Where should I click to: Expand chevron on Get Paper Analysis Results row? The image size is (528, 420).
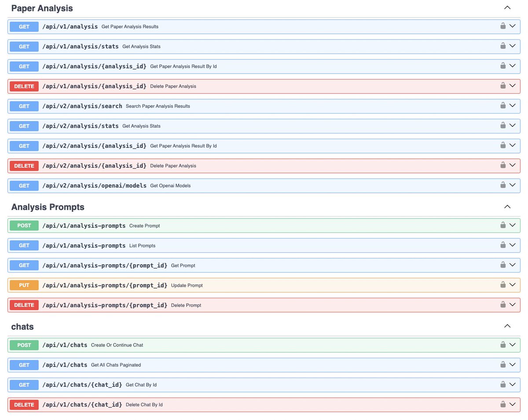[512, 26]
